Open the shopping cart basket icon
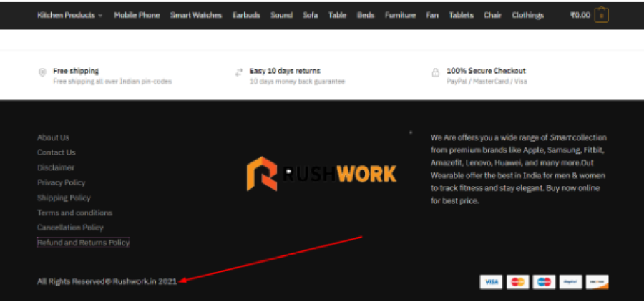Viewport: 644px width, 302px height. 601,15
